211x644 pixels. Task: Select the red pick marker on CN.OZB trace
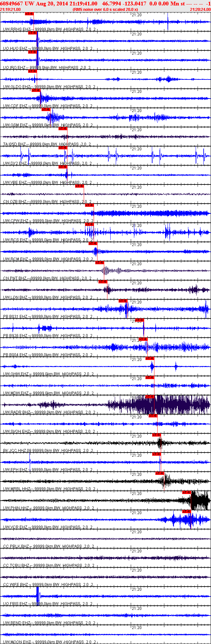(x=79, y=186)
